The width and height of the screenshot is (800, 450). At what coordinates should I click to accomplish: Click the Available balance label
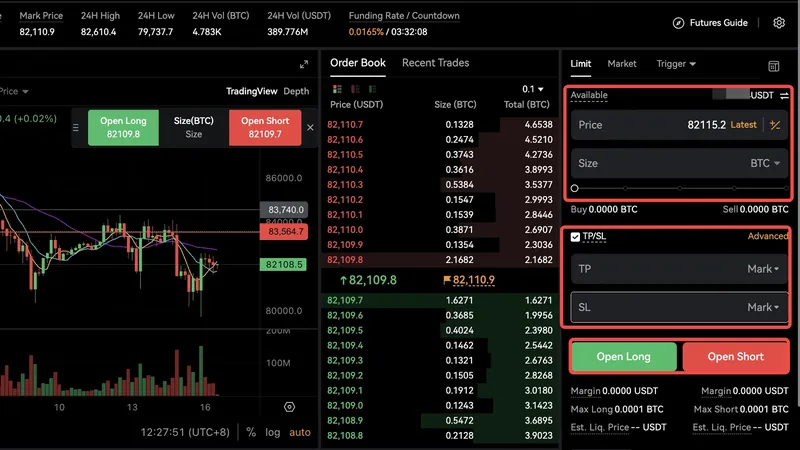(589, 95)
